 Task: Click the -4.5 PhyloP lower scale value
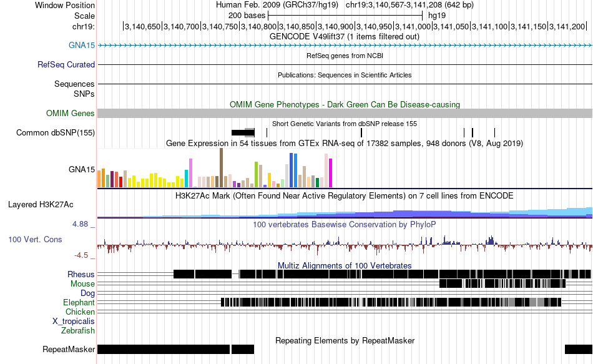pyautogui.click(x=81, y=255)
